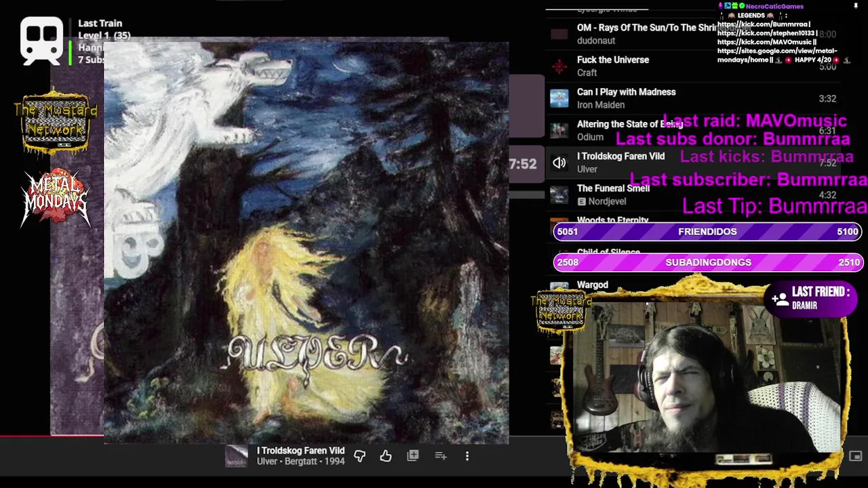
Task: Click the 4:32 duration of The Funeral Smell
Action: tap(827, 195)
